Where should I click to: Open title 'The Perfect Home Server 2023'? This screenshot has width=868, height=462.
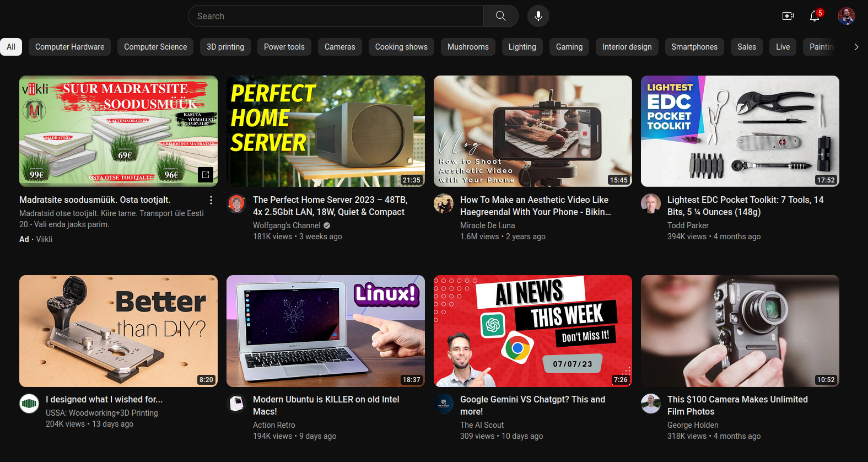[330, 206]
